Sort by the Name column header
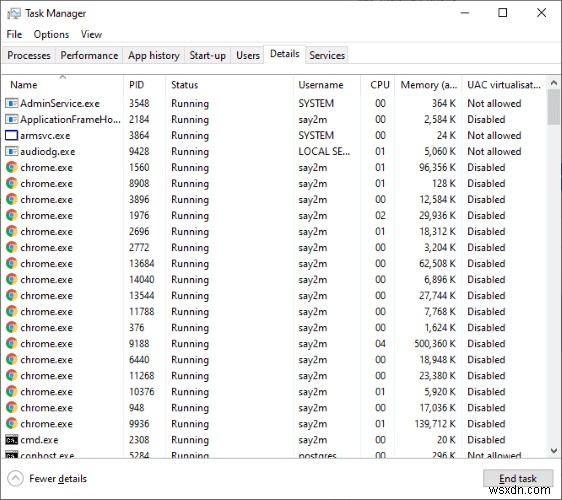The height and width of the screenshot is (500, 562). pyautogui.click(x=63, y=85)
